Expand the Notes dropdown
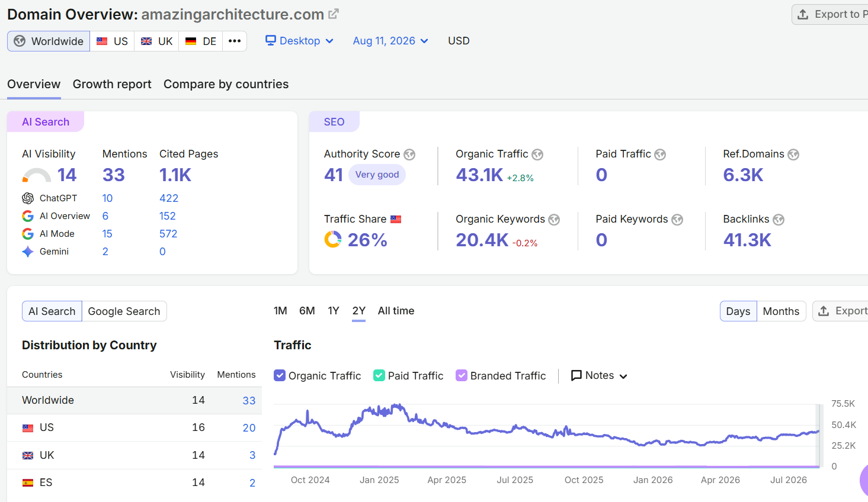This screenshot has height=502, width=868. [599, 375]
